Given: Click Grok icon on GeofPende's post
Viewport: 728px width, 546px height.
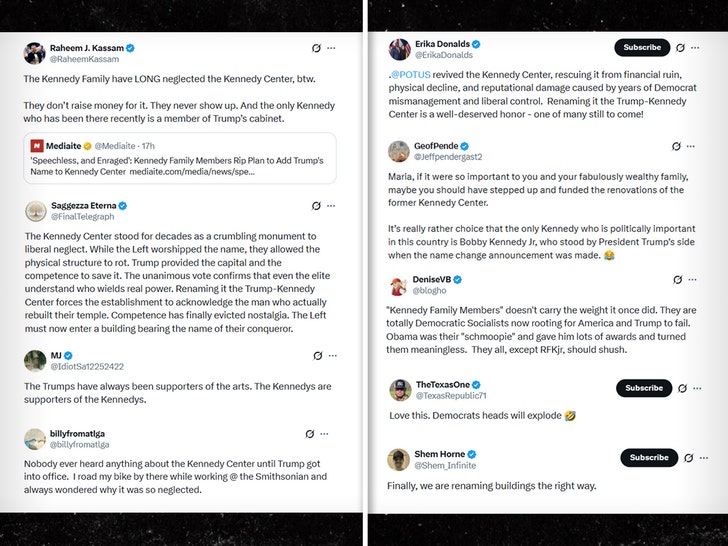Looking at the screenshot, I should point(676,146).
